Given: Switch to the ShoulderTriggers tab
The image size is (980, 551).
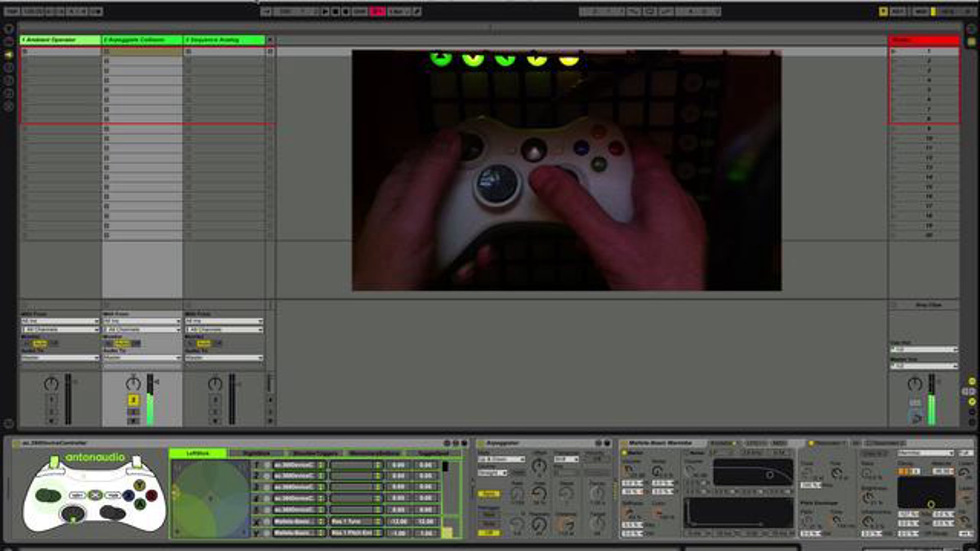Looking at the screenshot, I should tap(315, 453).
